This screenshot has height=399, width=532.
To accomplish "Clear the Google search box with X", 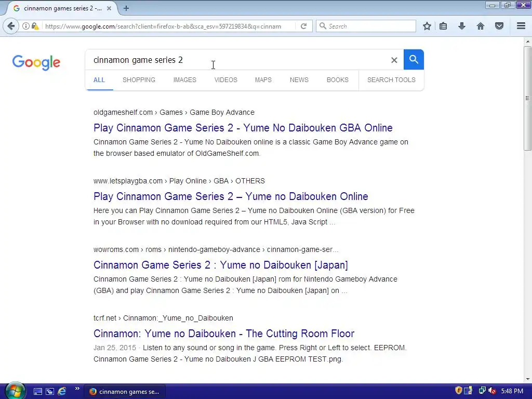I will 394,60.
